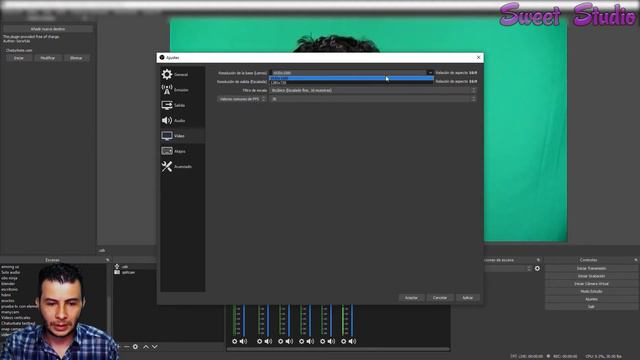Screen dimensions: 640x360
Task: Mute the first mixer channel speaker
Action: click(x=244, y=341)
